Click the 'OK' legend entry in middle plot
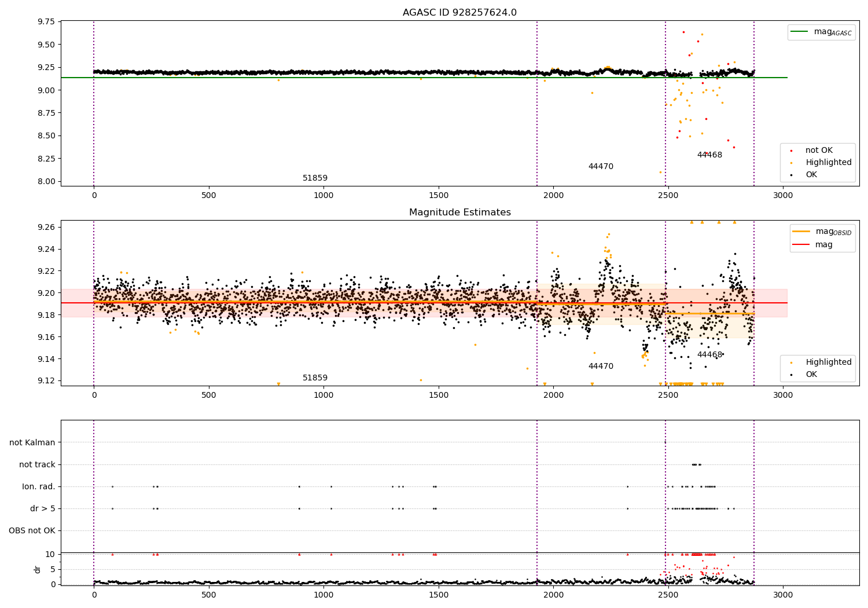 (811, 375)
